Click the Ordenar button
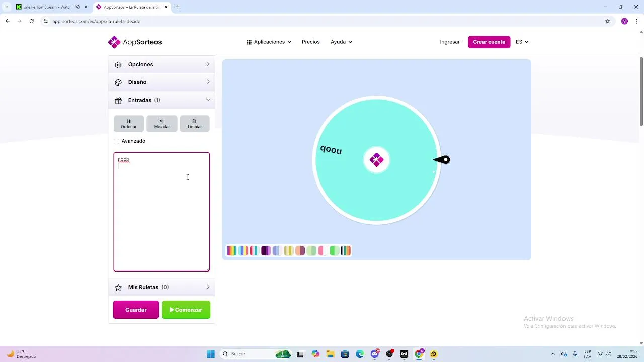Viewport: 644px width, 362px height. (128, 124)
